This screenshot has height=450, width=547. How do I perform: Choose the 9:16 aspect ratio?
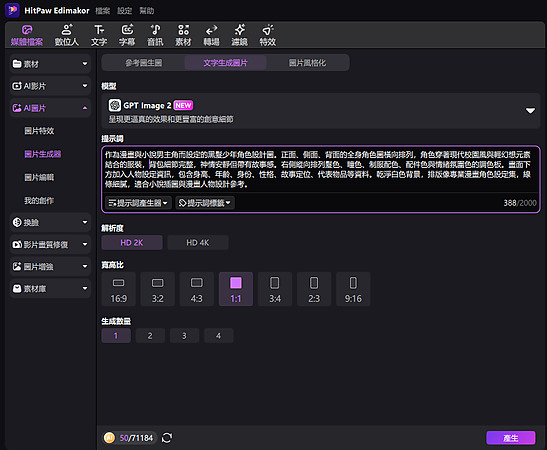[353, 289]
